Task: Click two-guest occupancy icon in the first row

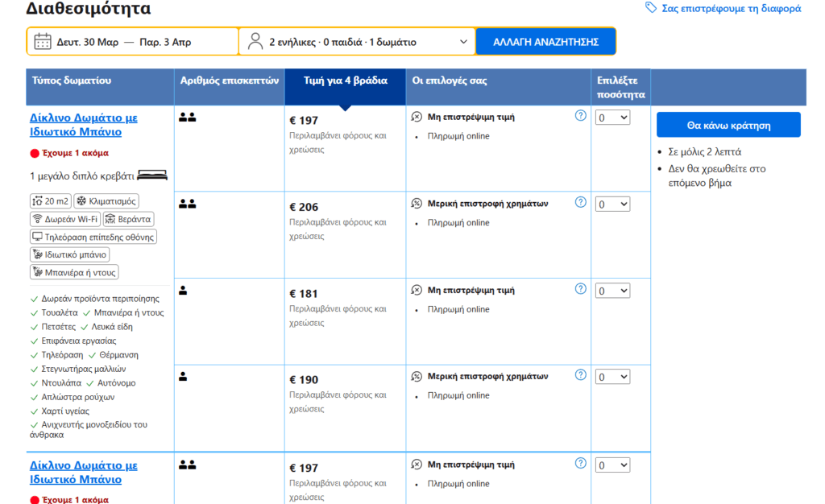Action: click(187, 118)
